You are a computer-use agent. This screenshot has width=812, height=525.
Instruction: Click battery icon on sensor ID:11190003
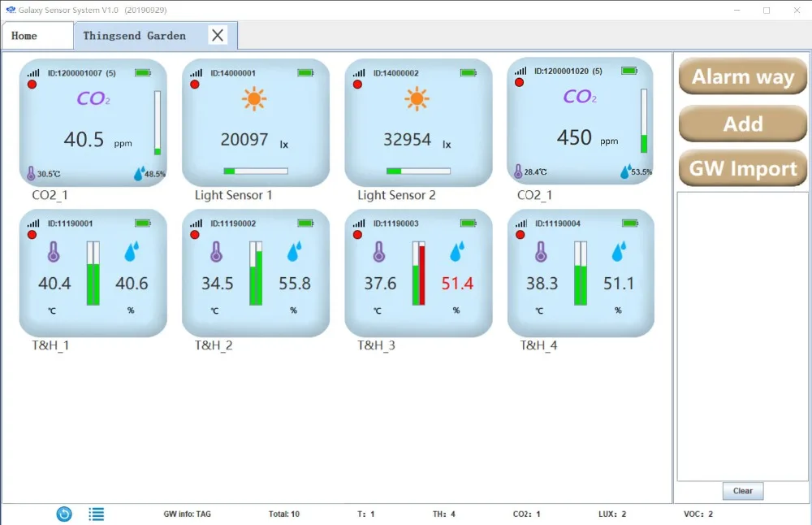(x=469, y=223)
